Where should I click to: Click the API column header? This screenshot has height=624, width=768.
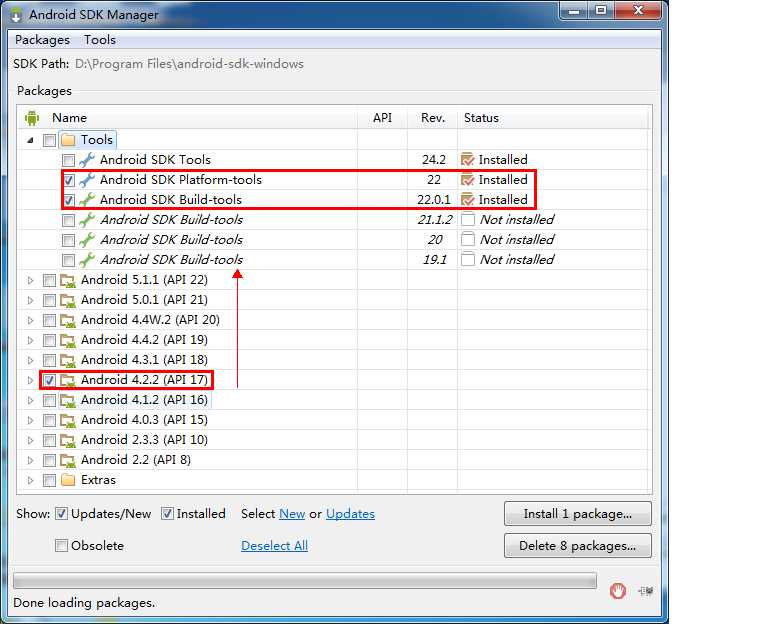tap(383, 118)
